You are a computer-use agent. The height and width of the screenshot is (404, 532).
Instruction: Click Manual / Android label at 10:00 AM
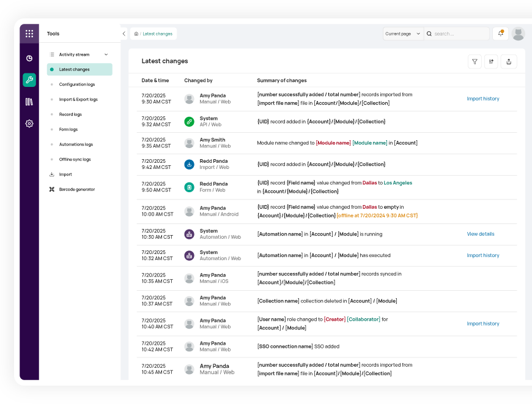219,214
